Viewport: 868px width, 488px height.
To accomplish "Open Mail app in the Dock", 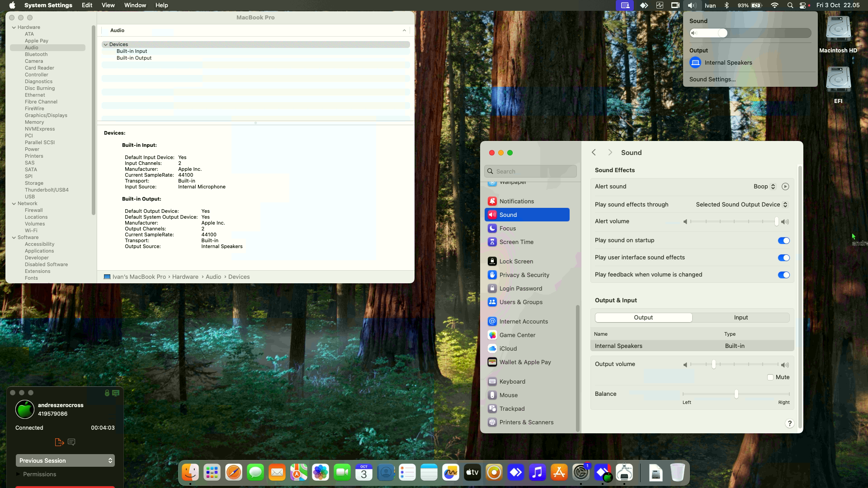I will click(x=277, y=473).
